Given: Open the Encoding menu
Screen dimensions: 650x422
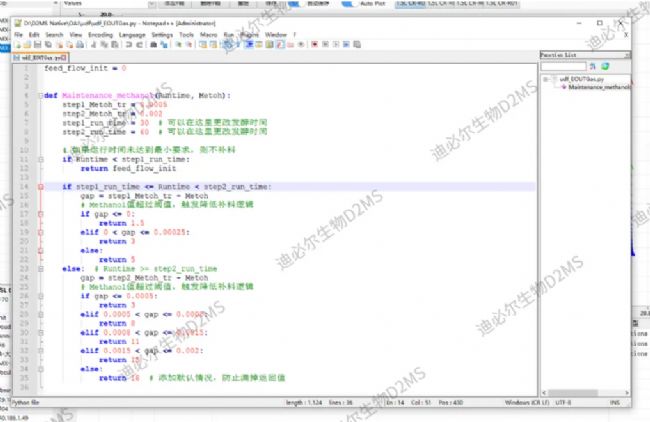Looking at the screenshot, I should pos(100,34).
